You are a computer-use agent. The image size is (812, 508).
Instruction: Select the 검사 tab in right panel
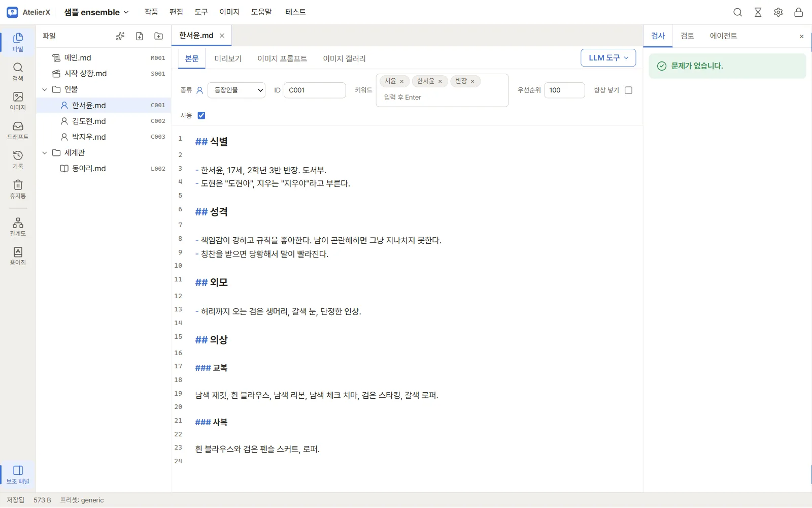coord(658,36)
